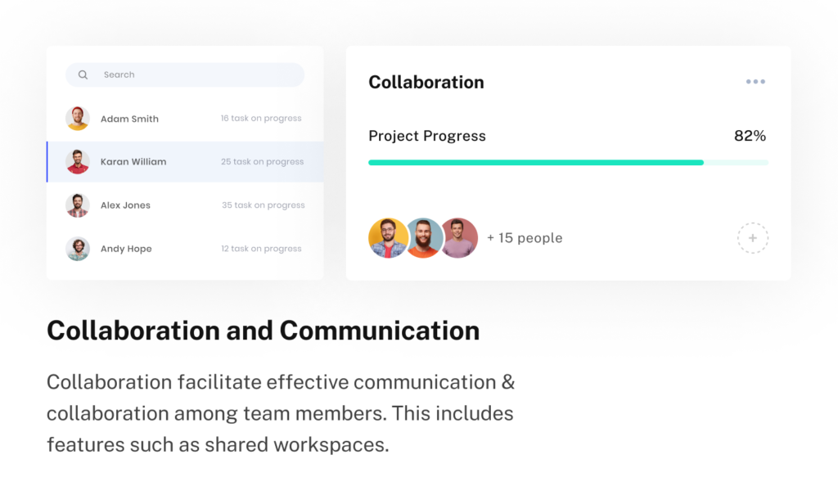Viewport: 838px width, 504px height.
Task: Open Andy Hope's 12 task on progress
Action: click(x=261, y=249)
